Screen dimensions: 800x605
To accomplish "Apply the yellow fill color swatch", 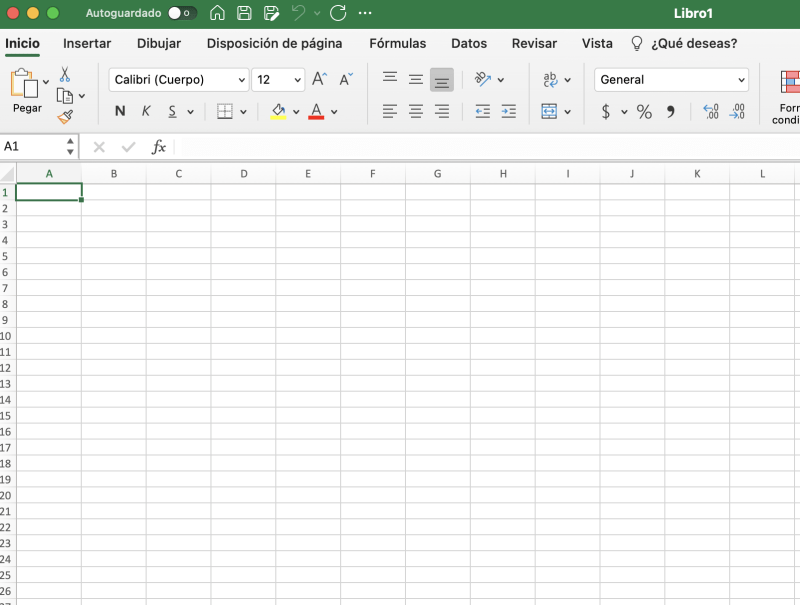I will (279, 111).
